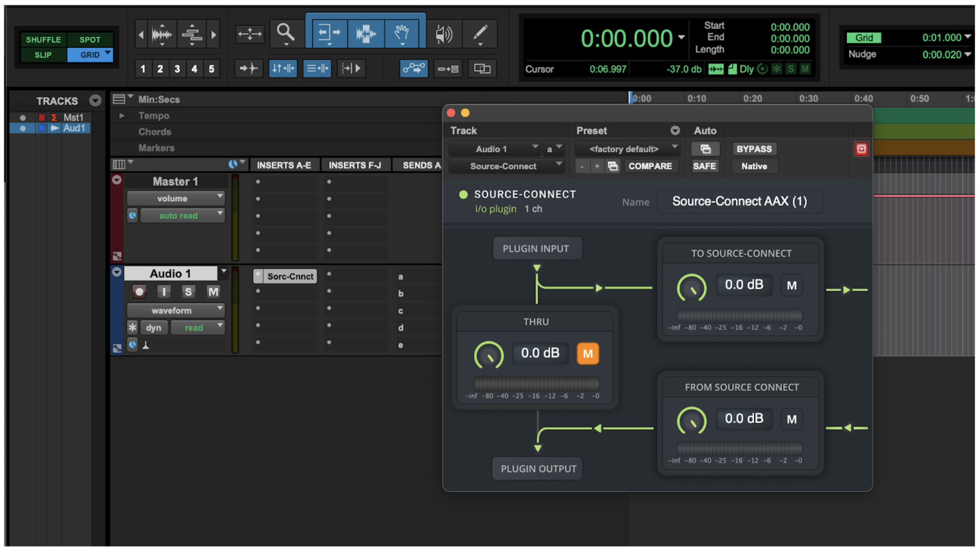
Task: Select the Zoomer magnifying glass tool
Action: [x=285, y=33]
